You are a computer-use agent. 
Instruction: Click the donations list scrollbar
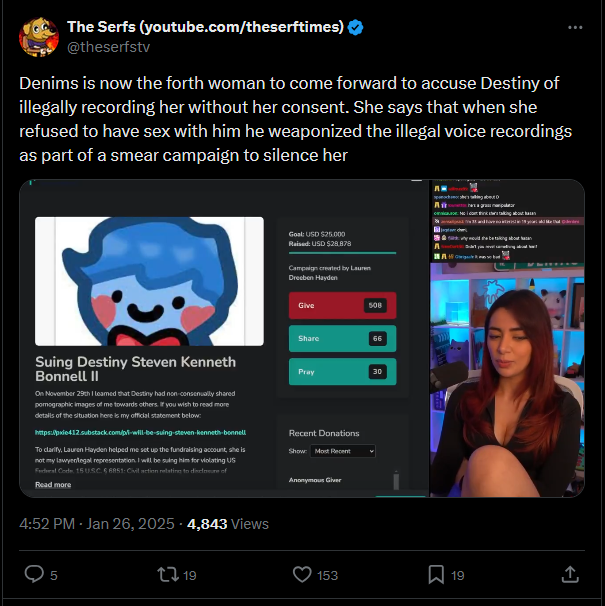[x=396, y=481]
